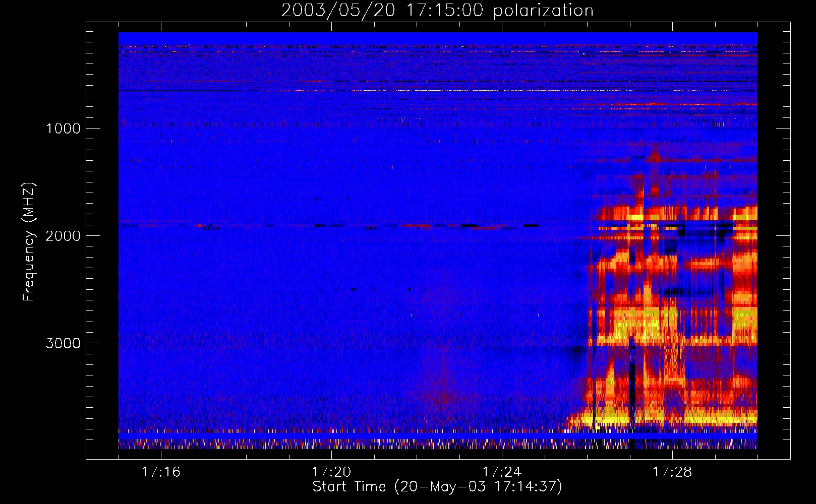Click the plot title "2003/05/20 17:15:00 polarization"
This screenshot has height=504, width=816.
point(437,11)
